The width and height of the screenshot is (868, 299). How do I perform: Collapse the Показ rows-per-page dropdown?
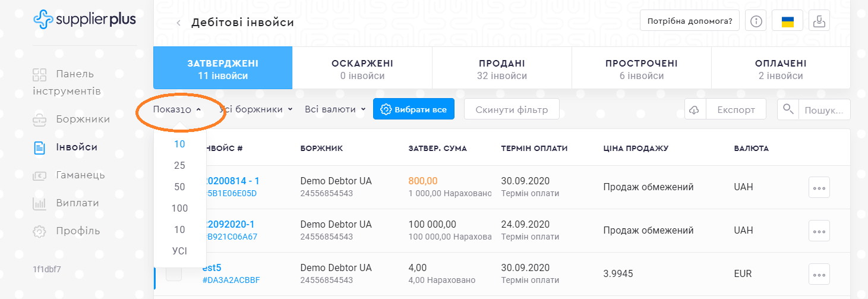pyautogui.click(x=178, y=109)
